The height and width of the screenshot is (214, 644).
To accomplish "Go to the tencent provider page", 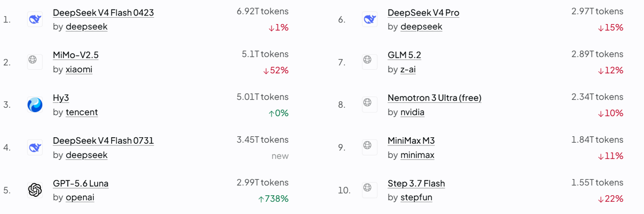I will (x=82, y=112).
